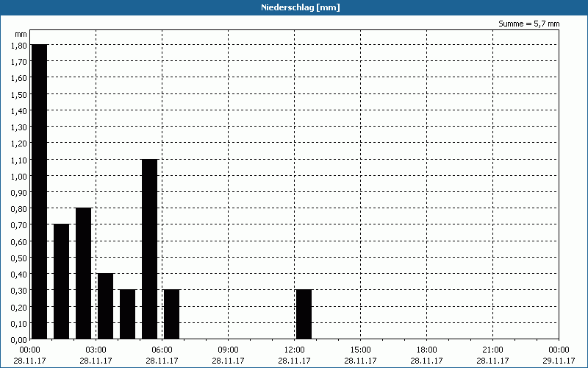Click the Summe = 5,7 mm label
588x368 pixels.
click(x=528, y=24)
